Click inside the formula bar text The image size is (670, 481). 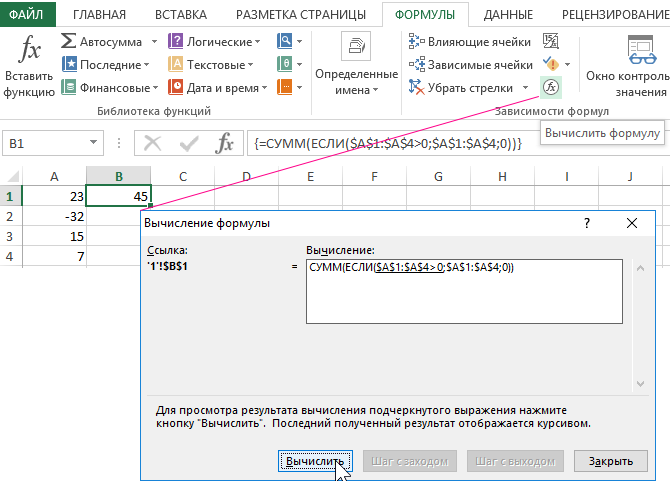(x=388, y=143)
